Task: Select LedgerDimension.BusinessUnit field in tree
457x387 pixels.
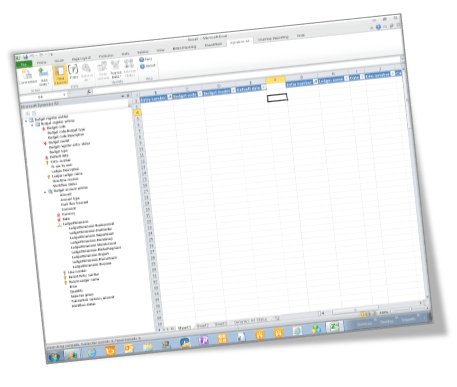Action: (x=91, y=227)
